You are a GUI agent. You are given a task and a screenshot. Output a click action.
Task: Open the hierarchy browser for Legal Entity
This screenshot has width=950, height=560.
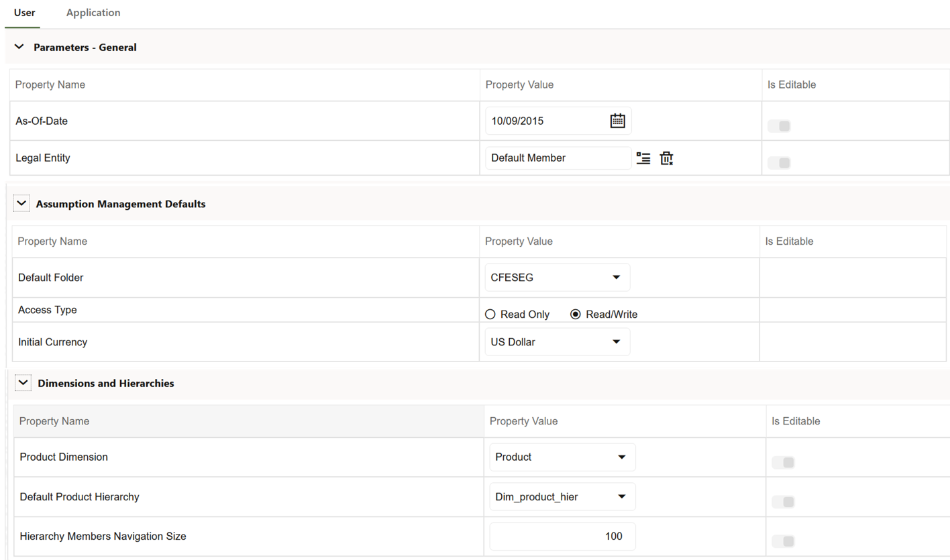point(643,158)
